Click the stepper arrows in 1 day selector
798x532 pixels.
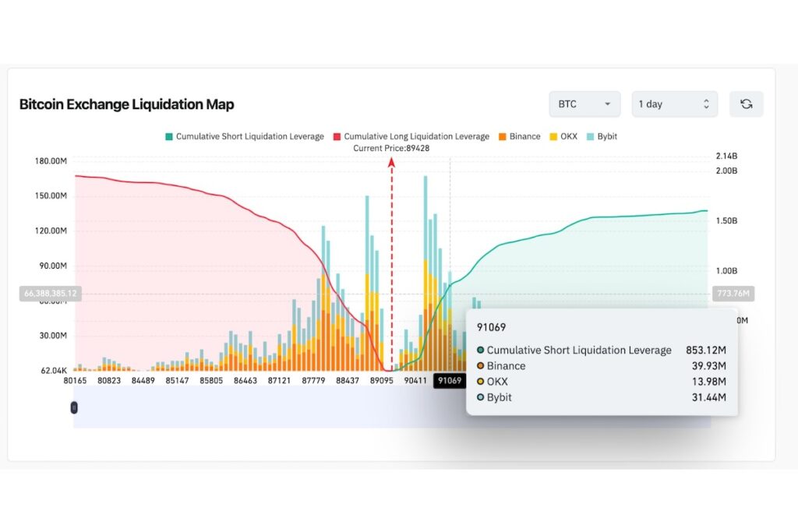pos(706,104)
